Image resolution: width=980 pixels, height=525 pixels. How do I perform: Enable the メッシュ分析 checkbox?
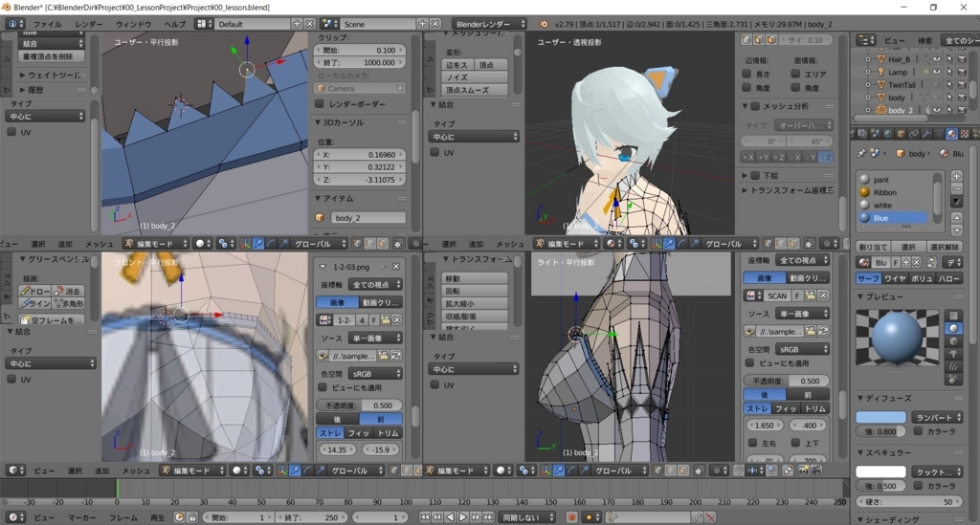pos(755,106)
